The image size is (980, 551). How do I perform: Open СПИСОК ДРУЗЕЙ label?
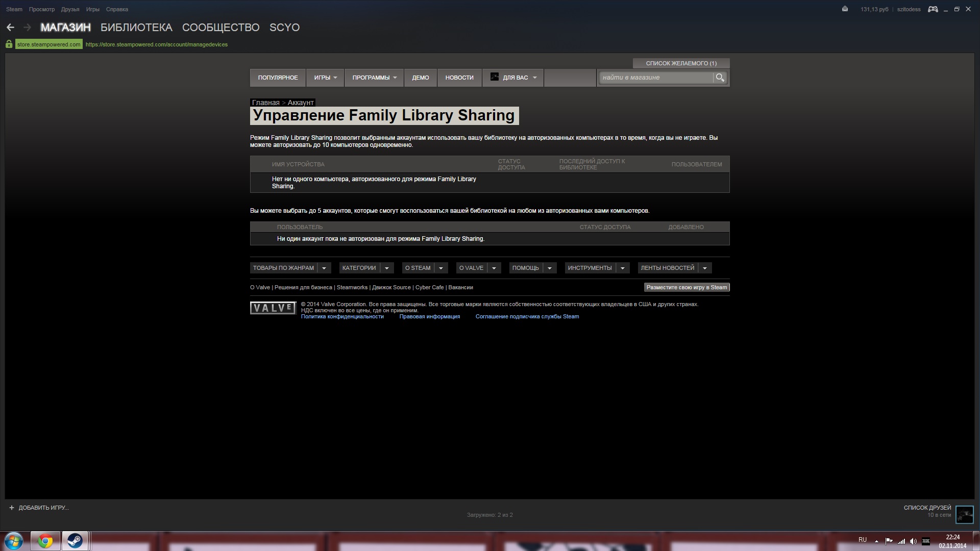pyautogui.click(x=927, y=508)
